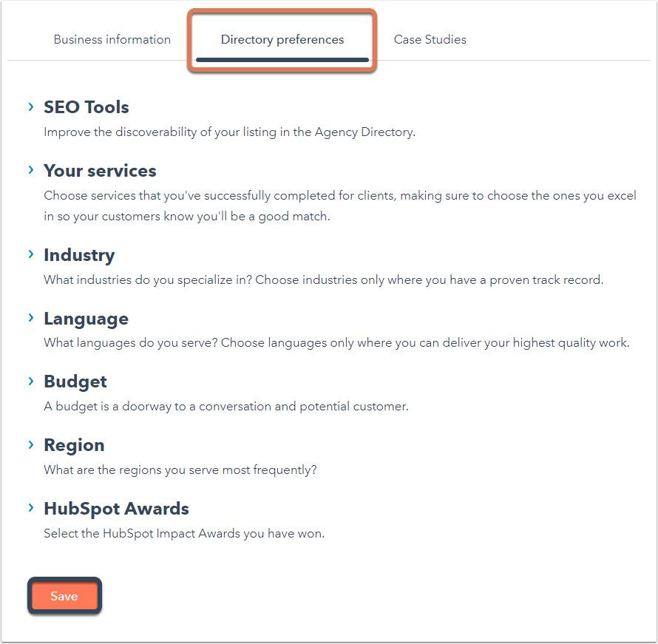Expand the Budget section chevron
The width and height of the screenshot is (658, 644).
pos(31,381)
